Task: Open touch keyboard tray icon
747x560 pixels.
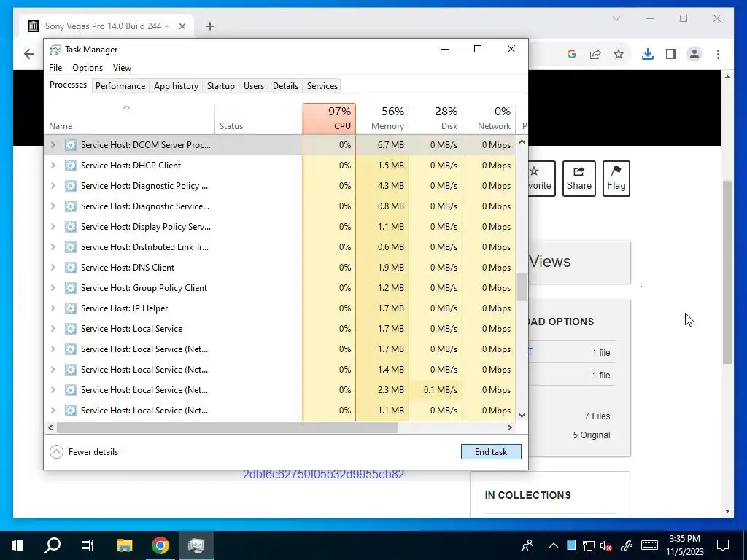Action: coord(649,545)
